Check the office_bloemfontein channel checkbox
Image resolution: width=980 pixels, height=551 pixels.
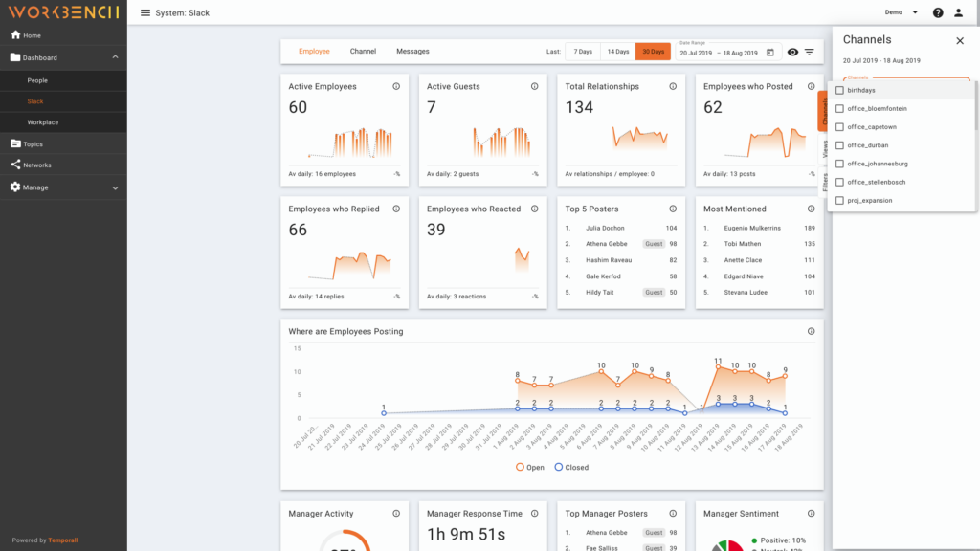click(x=839, y=108)
